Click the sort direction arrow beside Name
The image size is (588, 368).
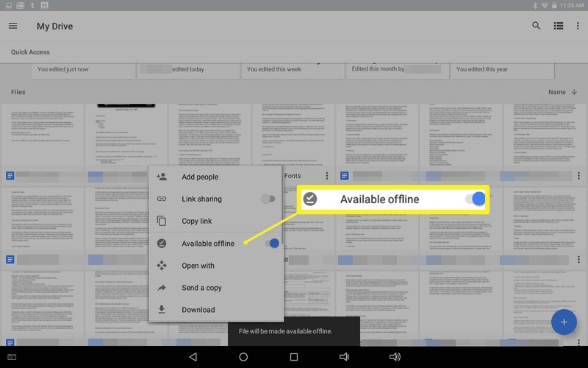pyautogui.click(x=574, y=92)
